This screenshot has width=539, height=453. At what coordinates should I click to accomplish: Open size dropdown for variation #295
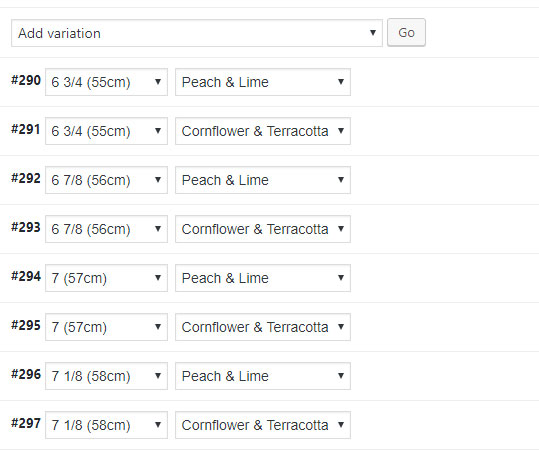[106, 327]
